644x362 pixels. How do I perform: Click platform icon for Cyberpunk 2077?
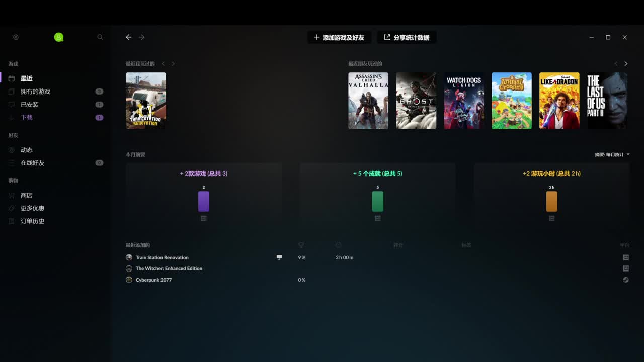[x=626, y=280]
